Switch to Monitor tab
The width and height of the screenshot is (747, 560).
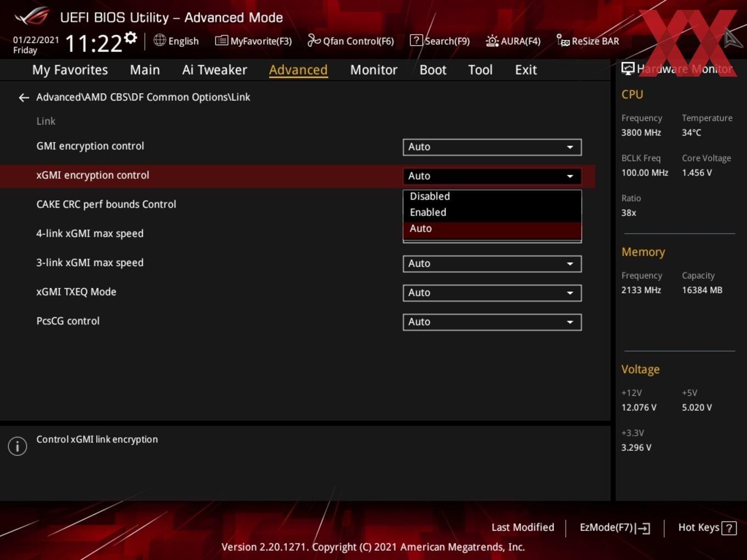(x=374, y=70)
